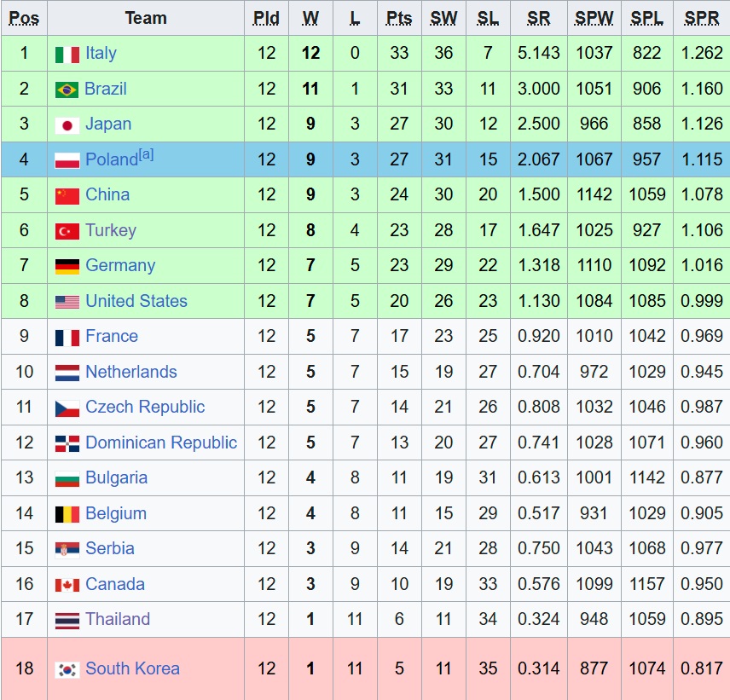Click the Turkey flag icon
Viewport: 730px width, 700px height.
(67, 231)
